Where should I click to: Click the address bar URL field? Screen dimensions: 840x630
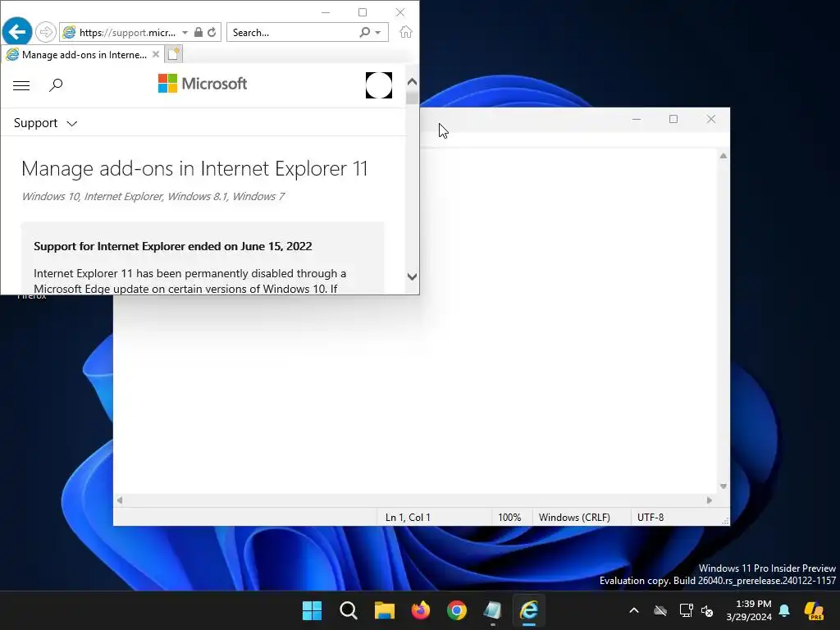click(127, 33)
